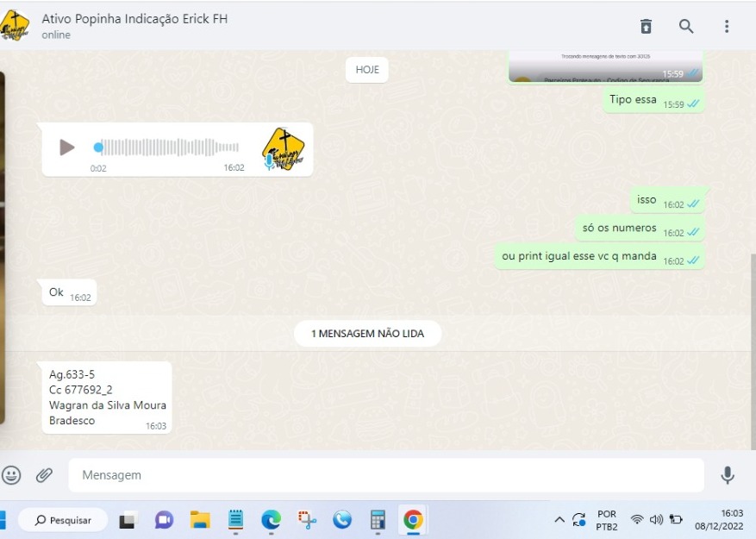Open the emoji picker
The image size is (756, 539).
pos(11,474)
